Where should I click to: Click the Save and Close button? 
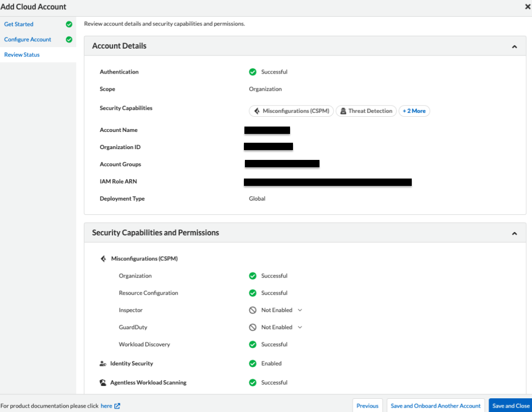click(510, 406)
